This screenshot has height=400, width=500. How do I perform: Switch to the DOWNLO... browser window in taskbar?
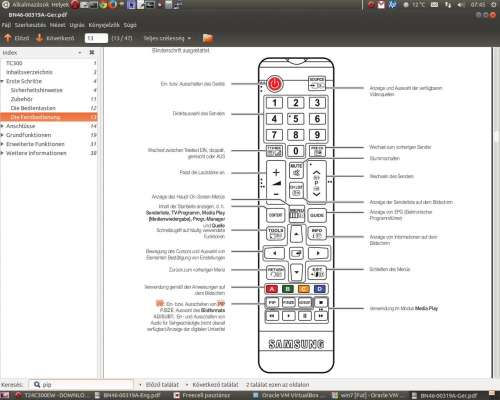pyautogui.click(x=52, y=395)
